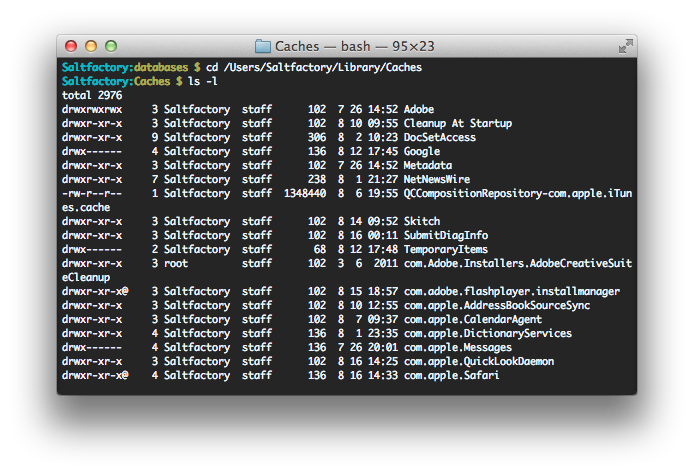
Task: Click the green zoom window button
Action: (111, 46)
